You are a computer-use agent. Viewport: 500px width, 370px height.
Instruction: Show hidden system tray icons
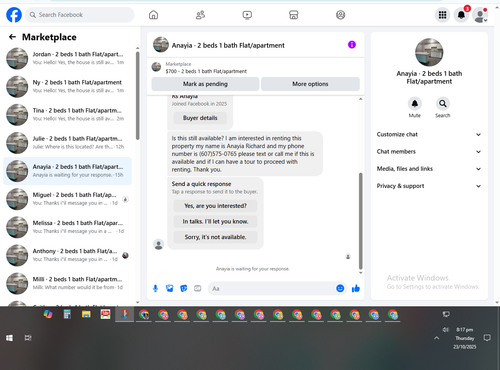[x=436, y=338]
